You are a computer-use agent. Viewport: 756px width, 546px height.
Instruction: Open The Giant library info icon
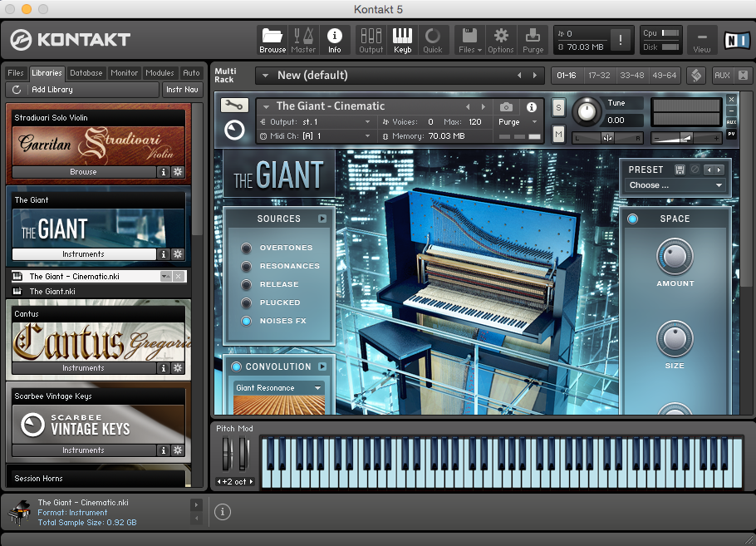pos(164,254)
